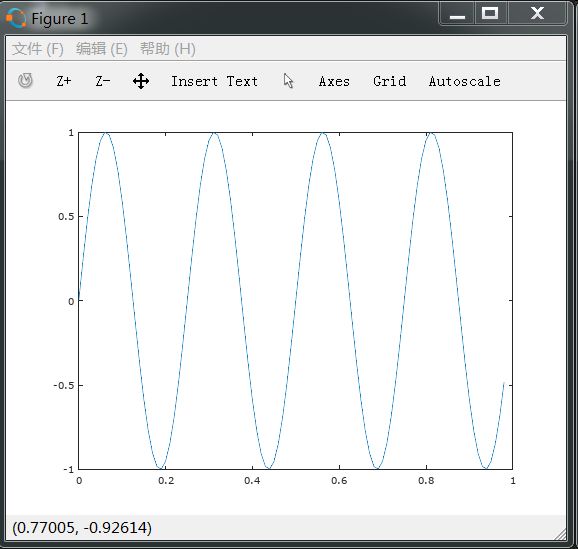Toggle Axes display button
Screen dimensions: 578x549
coord(334,81)
